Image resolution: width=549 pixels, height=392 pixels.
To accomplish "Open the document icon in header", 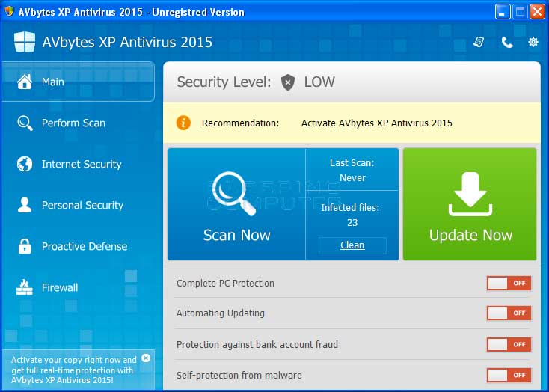I will click(479, 42).
